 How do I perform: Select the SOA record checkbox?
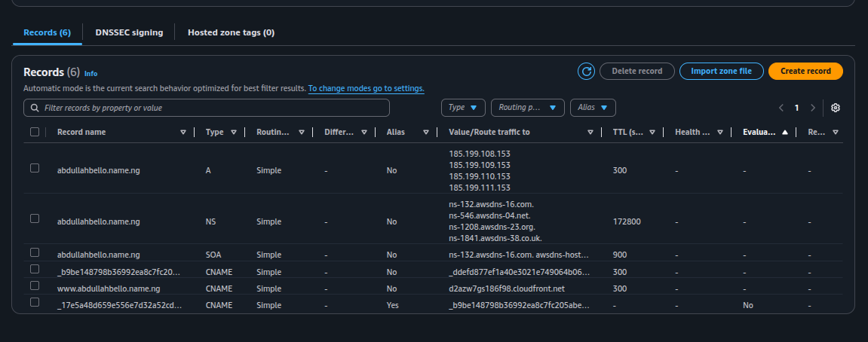pos(35,252)
